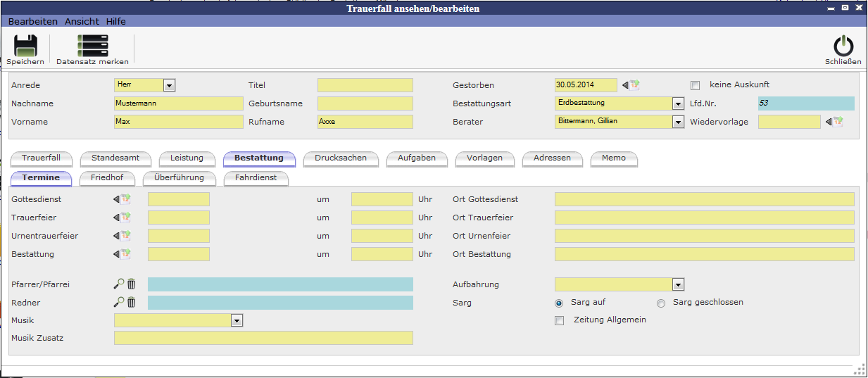Search for Pfarrer/Pfarrei with magnifier icon
Viewport: 868px width, 378px height.
pos(119,284)
